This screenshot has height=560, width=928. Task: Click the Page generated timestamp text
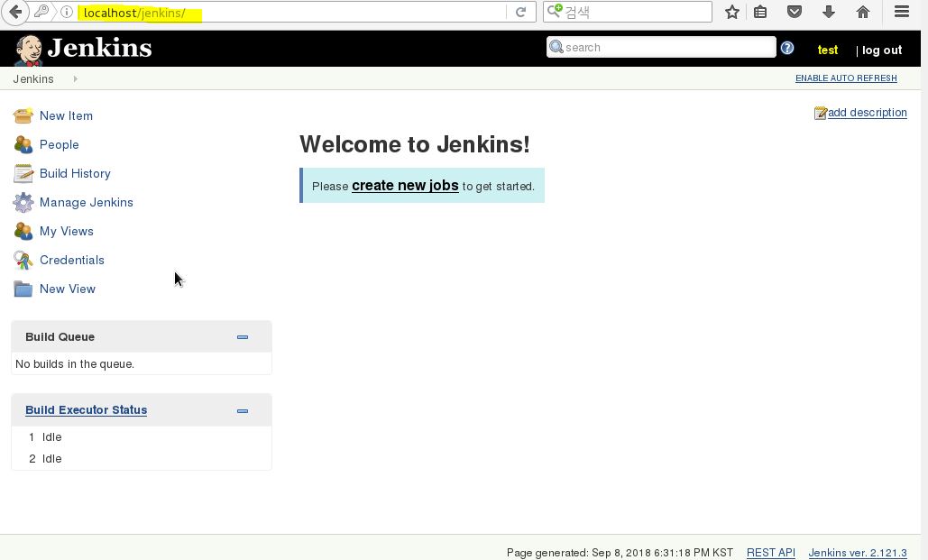(620, 552)
